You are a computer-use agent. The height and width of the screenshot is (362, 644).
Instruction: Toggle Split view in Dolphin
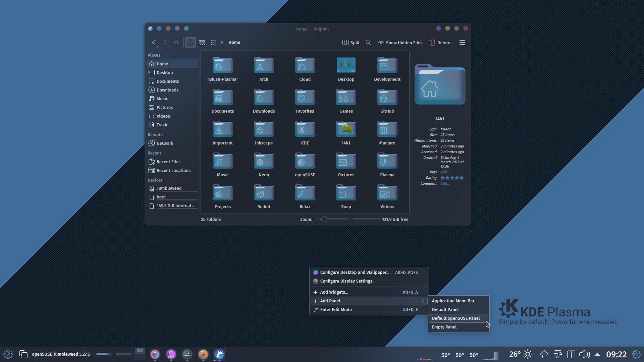(351, 43)
